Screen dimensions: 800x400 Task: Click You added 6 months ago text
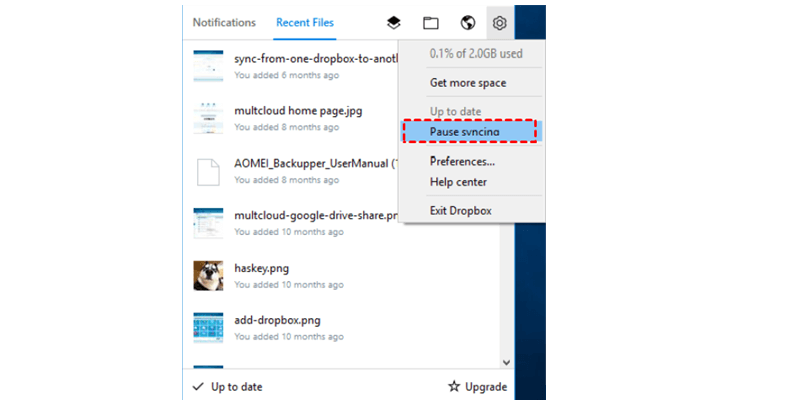click(287, 76)
